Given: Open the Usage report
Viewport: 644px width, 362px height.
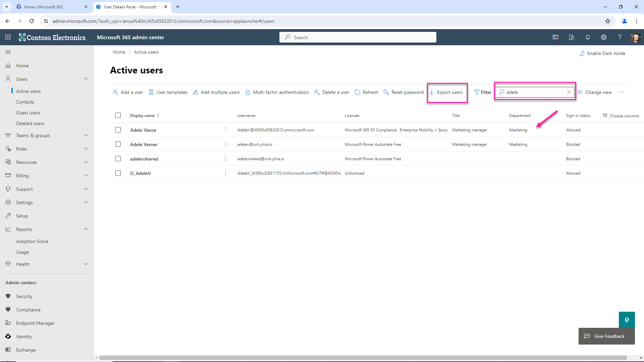Looking at the screenshot, I should 22,252.
